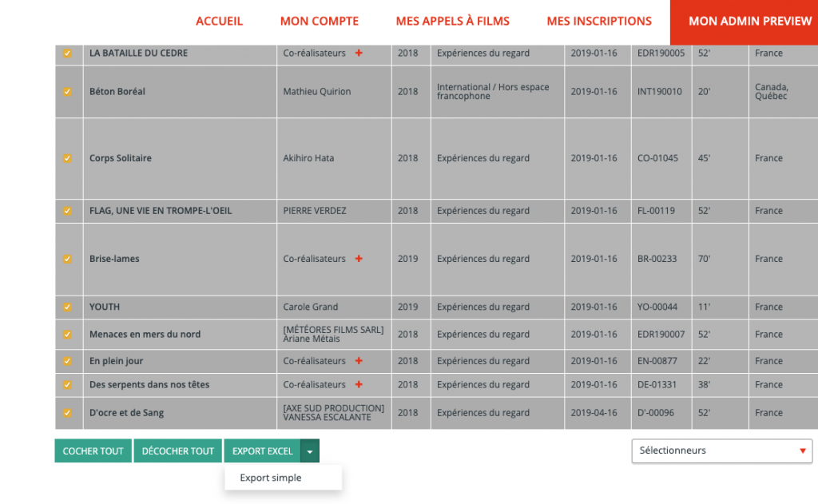
Task: Open the Sélectionneurs dropdown
Action: coord(721,450)
